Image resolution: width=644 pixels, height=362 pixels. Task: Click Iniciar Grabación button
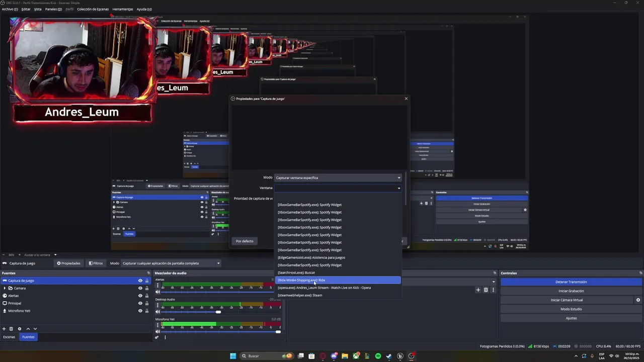(571, 291)
